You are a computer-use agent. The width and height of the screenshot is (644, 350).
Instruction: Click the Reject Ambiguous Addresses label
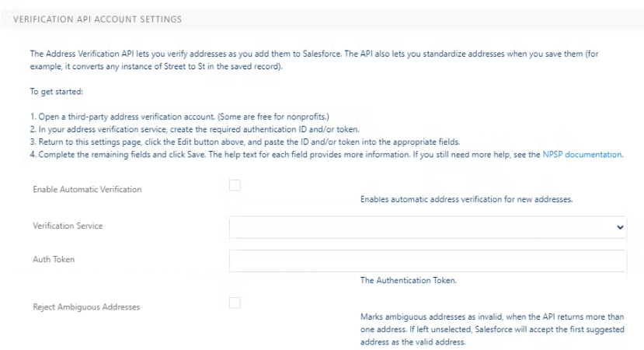pos(86,307)
